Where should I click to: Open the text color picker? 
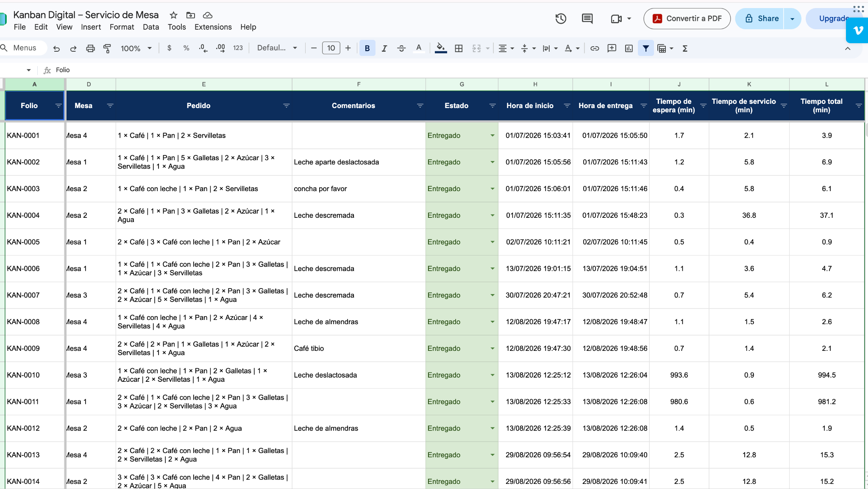click(419, 48)
